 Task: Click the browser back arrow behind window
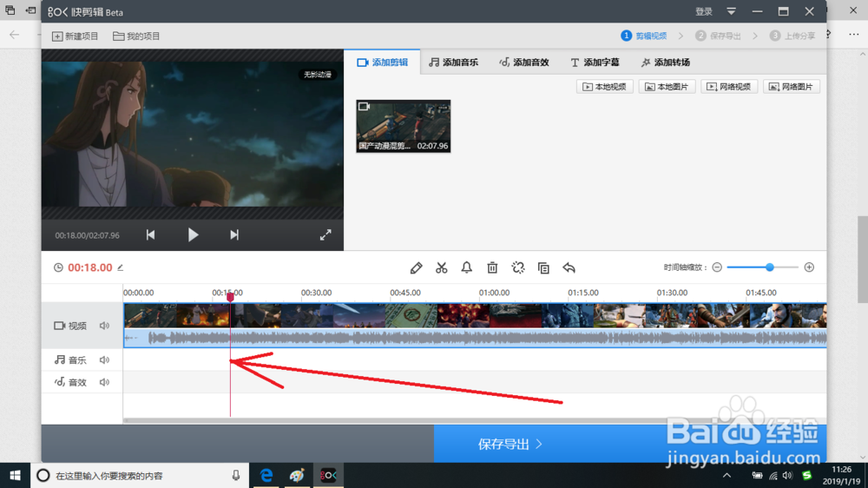coord(15,35)
